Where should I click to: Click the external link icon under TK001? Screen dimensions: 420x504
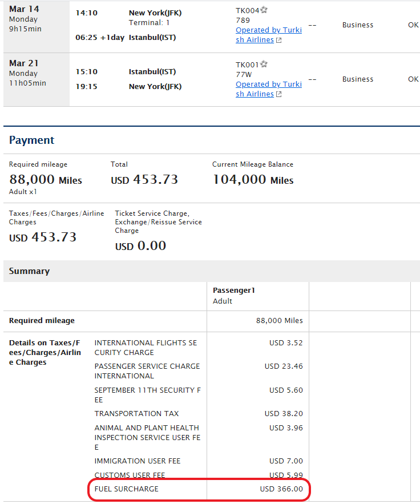279,94
